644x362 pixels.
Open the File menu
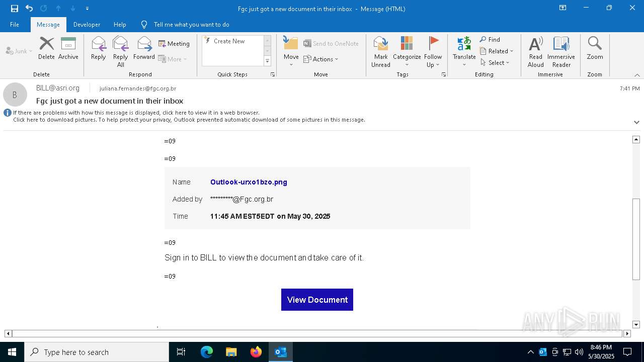click(x=15, y=25)
